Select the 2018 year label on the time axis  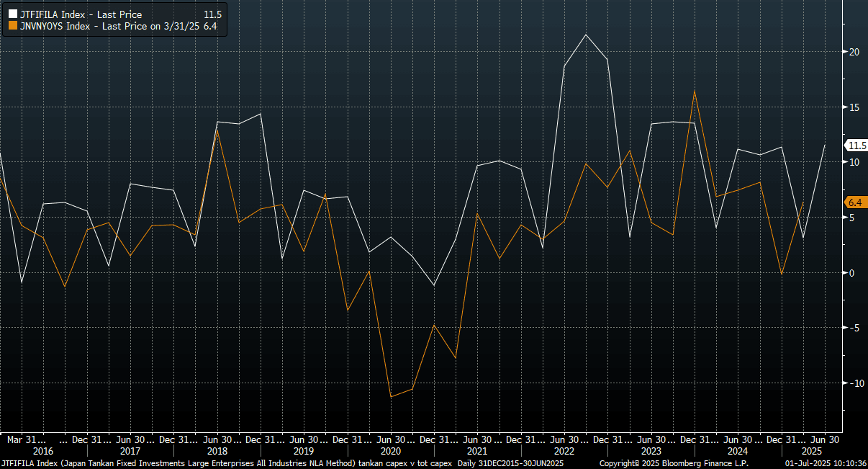(x=217, y=452)
